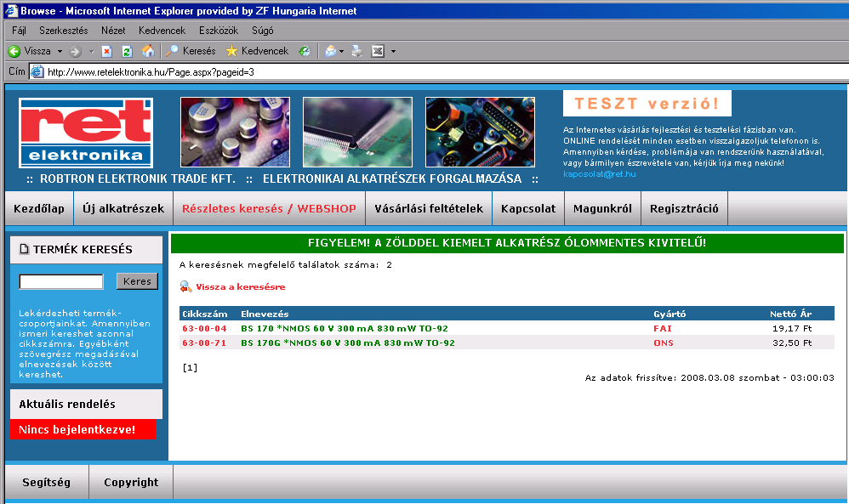Open Vásárlási feltételek tab

[429, 208]
